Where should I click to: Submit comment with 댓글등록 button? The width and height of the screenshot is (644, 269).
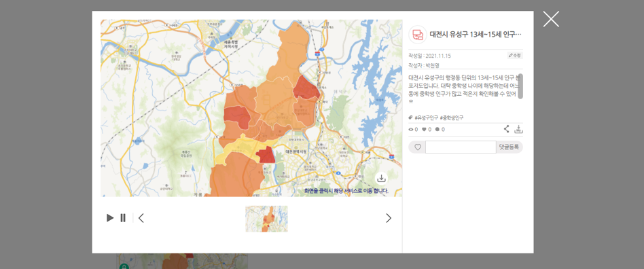click(x=509, y=147)
